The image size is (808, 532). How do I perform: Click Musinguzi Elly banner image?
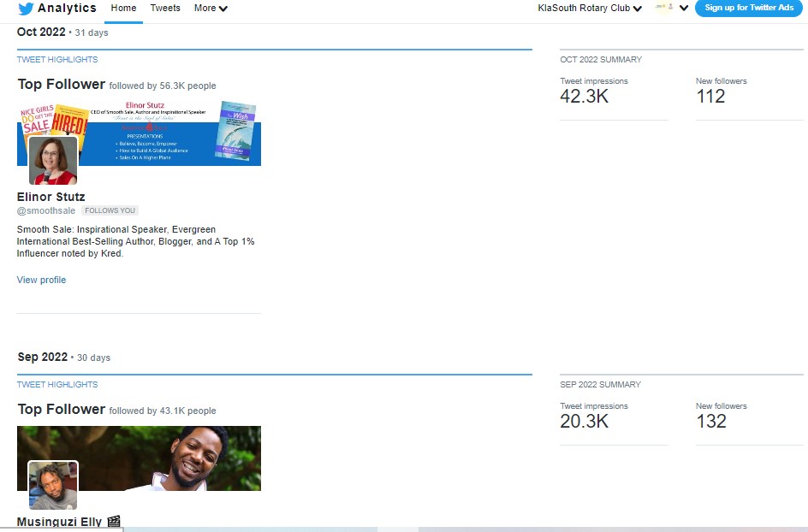pos(140,458)
